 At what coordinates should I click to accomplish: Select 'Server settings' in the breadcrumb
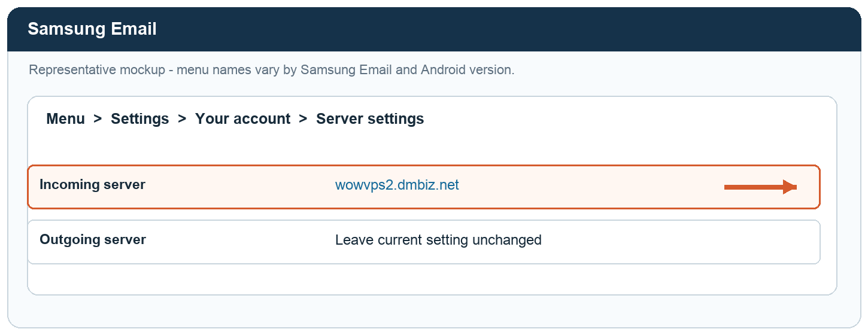click(x=370, y=119)
